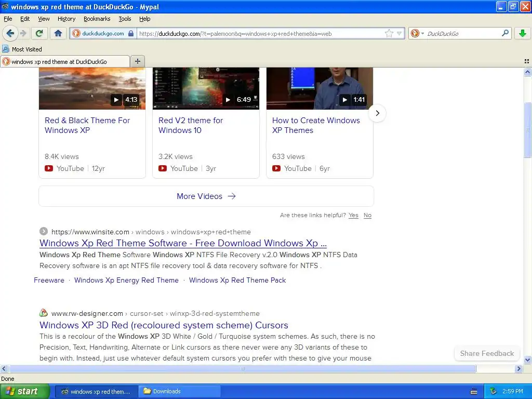Screen dimensions: 532x399
Task: Open Windows XP 3D Red Cursors result
Action: [164, 325]
